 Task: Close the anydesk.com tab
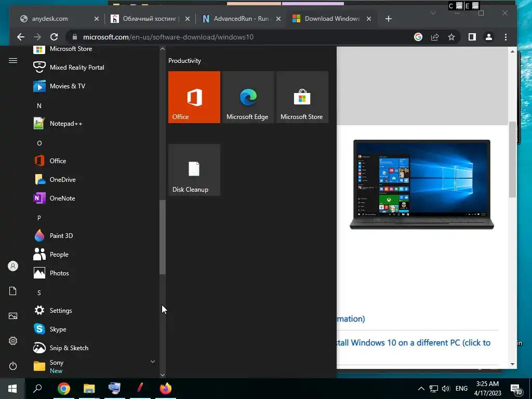tap(97, 19)
